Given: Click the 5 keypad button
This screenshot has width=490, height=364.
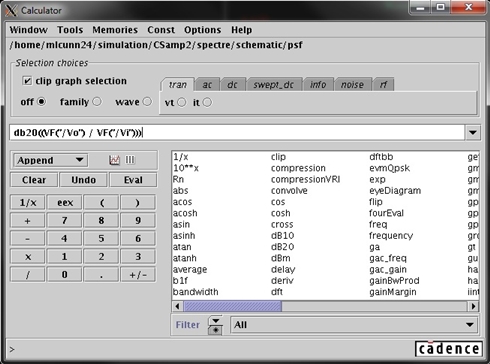Looking at the screenshot, I should [x=101, y=238].
